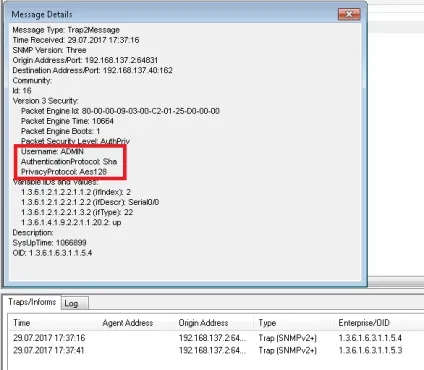Click the PrivacyProtocol: Aes128 line
This screenshot has width=424, height=370.
point(64,172)
